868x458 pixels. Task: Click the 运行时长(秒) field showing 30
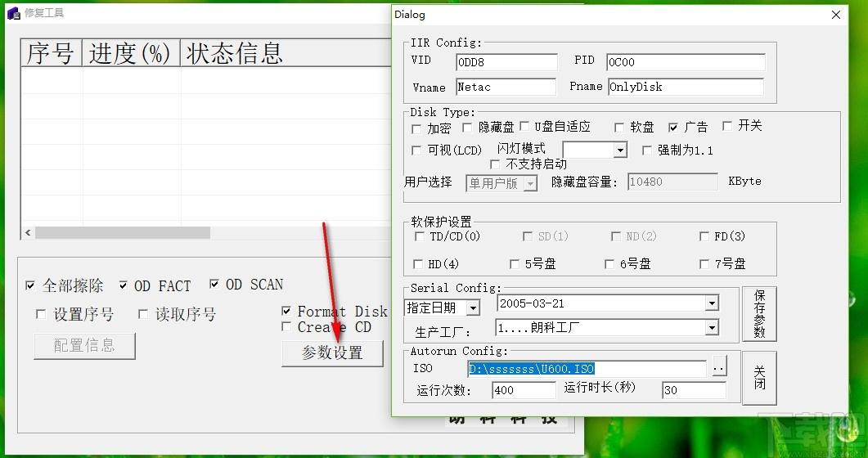pos(694,390)
